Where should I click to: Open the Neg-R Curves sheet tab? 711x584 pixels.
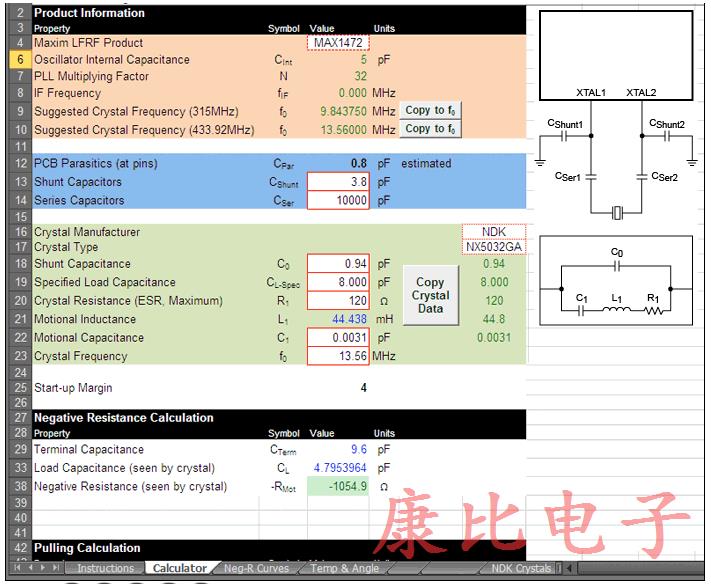pyautogui.click(x=255, y=568)
